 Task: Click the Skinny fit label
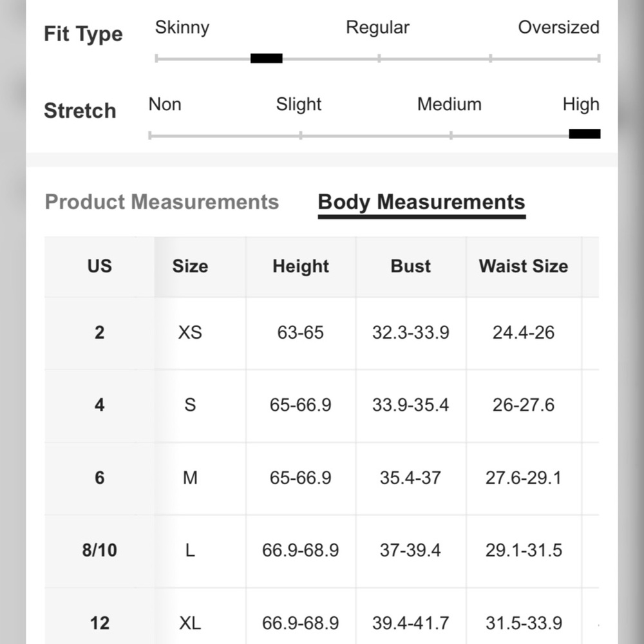[182, 28]
